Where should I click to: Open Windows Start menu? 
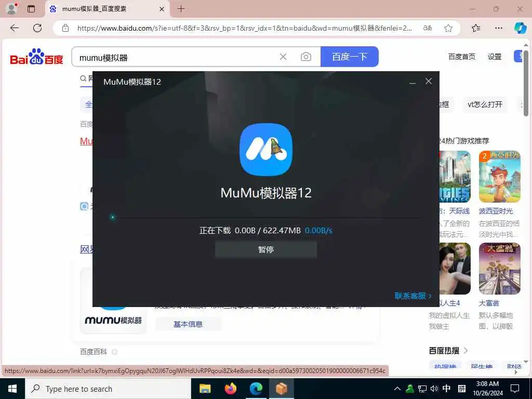[x=12, y=389]
